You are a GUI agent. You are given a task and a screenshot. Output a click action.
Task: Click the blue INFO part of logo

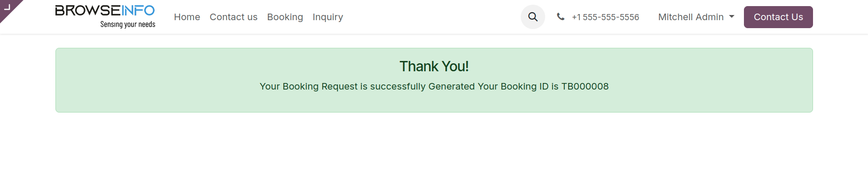[x=138, y=10]
